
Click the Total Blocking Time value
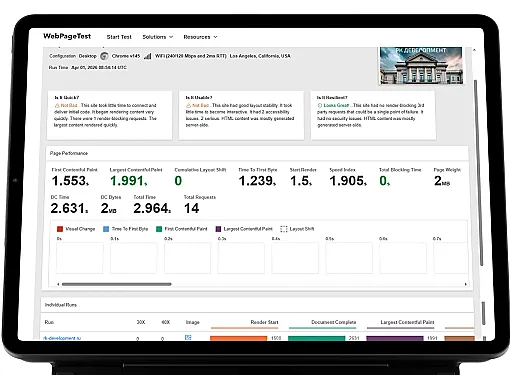pyautogui.click(x=385, y=181)
